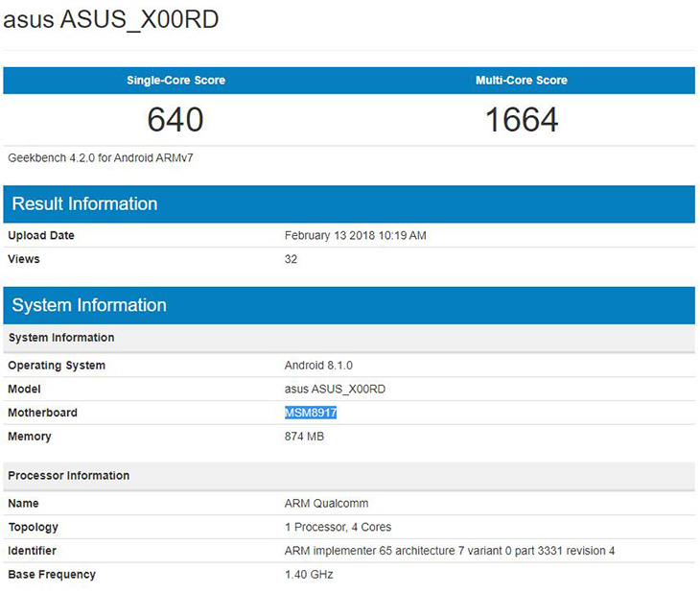This screenshot has height=593, width=700.
Task: Click the gray Processor Information subheader
Action: [x=69, y=476]
